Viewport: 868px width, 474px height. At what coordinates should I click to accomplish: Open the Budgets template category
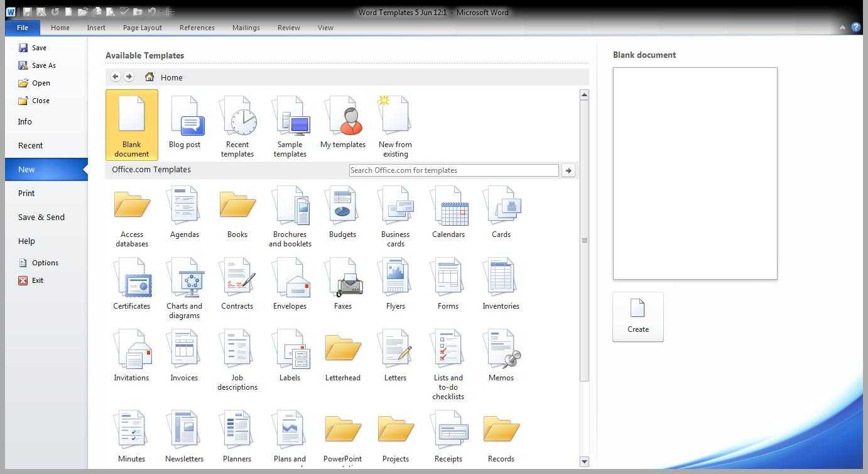point(343,214)
